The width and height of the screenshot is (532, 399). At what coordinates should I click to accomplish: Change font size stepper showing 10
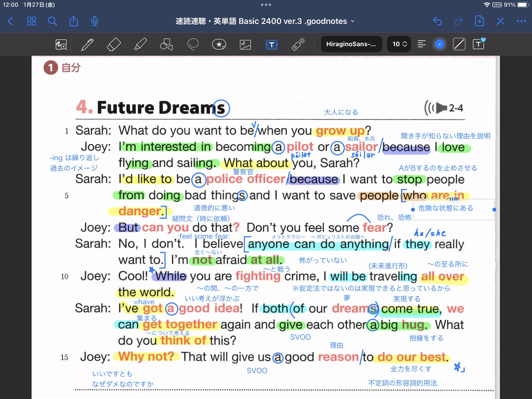point(399,44)
